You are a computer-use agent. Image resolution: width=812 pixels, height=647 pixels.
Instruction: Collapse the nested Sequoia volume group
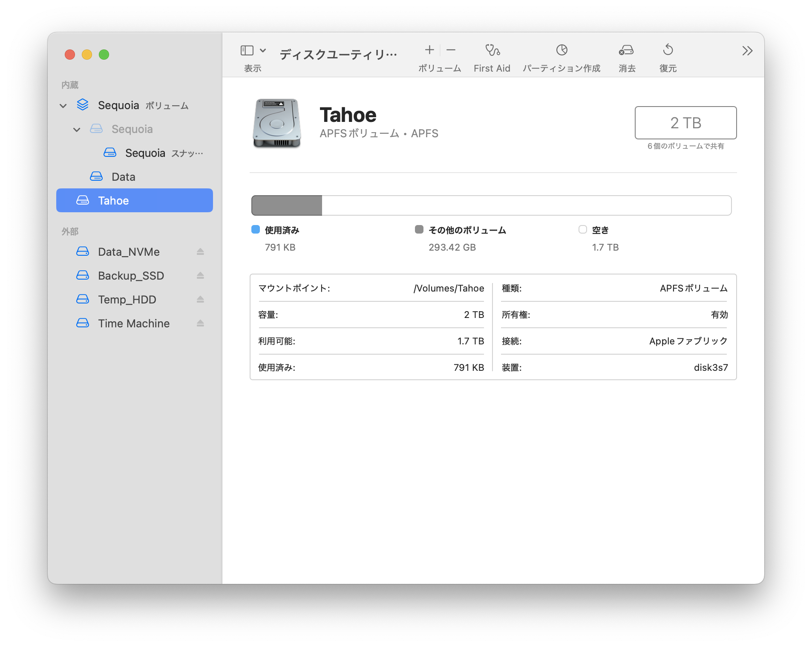[x=77, y=130]
